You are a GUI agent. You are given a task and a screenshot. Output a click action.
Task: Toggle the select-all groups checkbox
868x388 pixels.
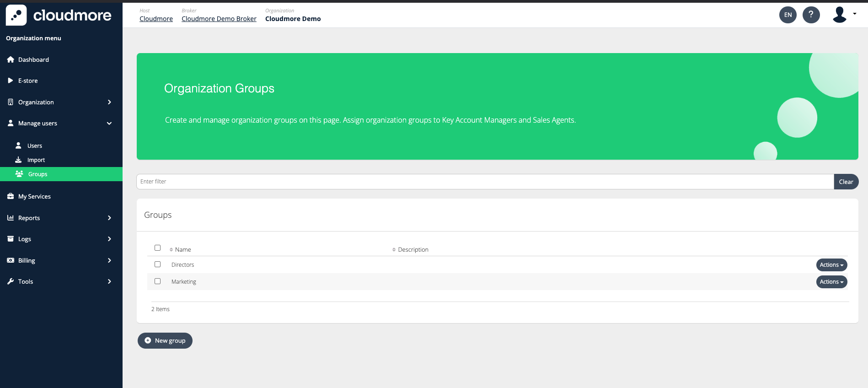[157, 248]
